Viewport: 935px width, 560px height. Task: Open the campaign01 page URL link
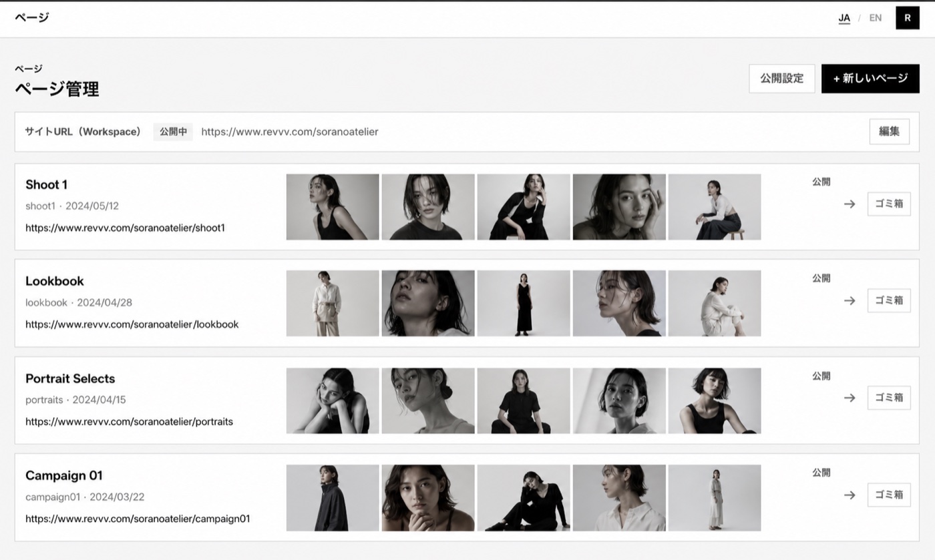[x=138, y=519]
